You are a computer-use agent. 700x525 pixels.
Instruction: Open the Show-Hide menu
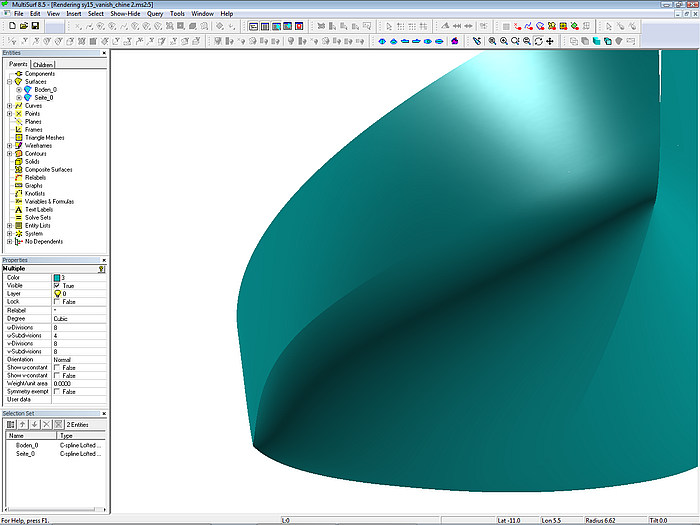point(125,14)
